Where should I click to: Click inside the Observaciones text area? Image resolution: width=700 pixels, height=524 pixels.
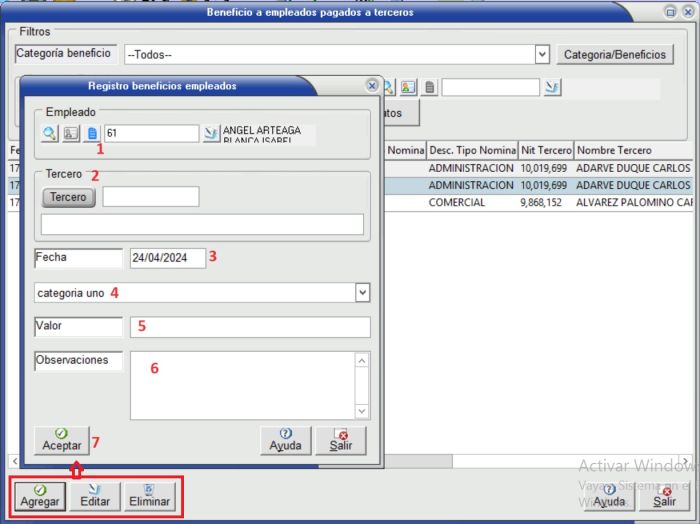click(240, 384)
